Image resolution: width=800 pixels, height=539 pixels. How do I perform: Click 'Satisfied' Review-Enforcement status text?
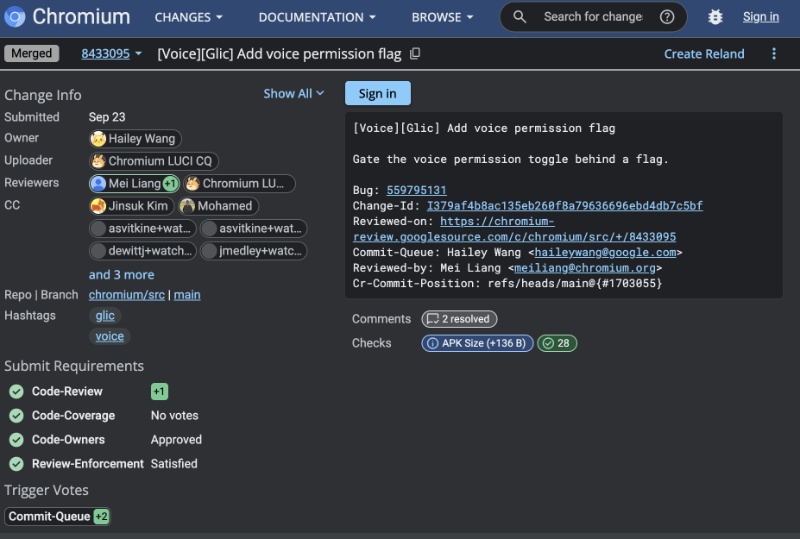[174, 463]
